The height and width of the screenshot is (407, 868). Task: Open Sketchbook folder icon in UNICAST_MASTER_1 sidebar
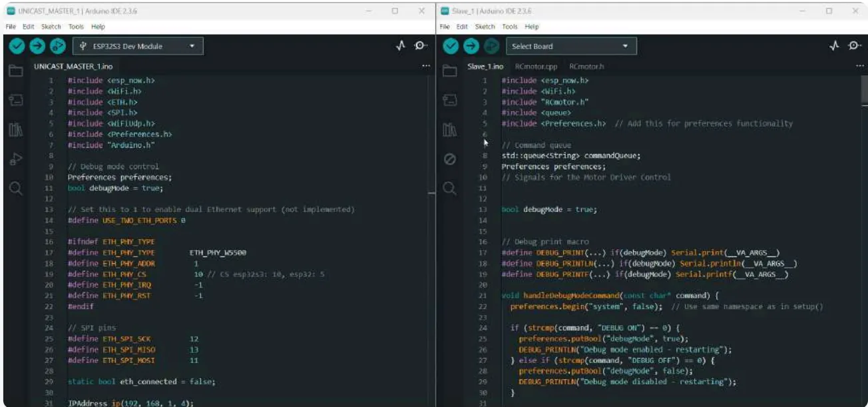[x=16, y=71]
